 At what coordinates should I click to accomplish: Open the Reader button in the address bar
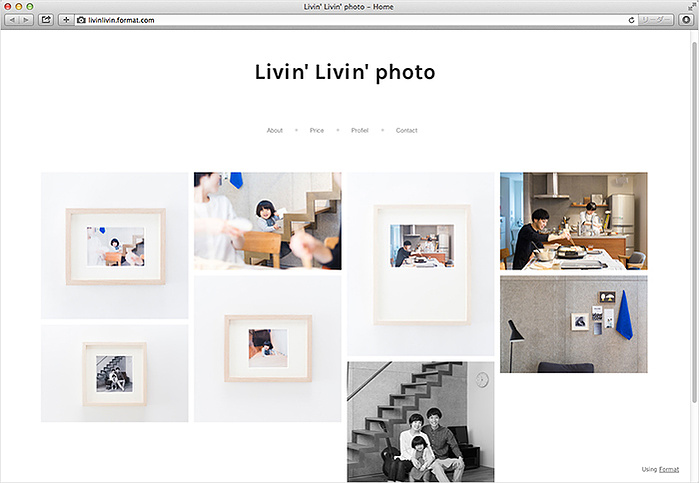click(655, 20)
